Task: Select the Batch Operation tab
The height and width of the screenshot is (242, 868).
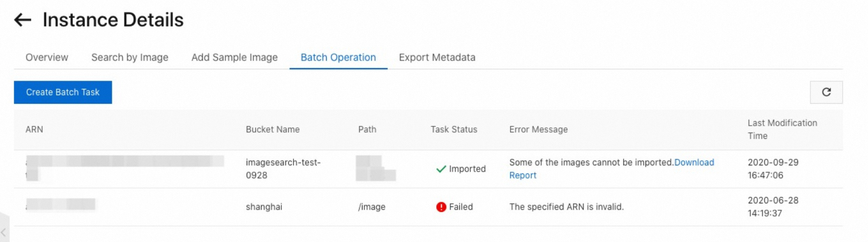Action: pos(338,58)
